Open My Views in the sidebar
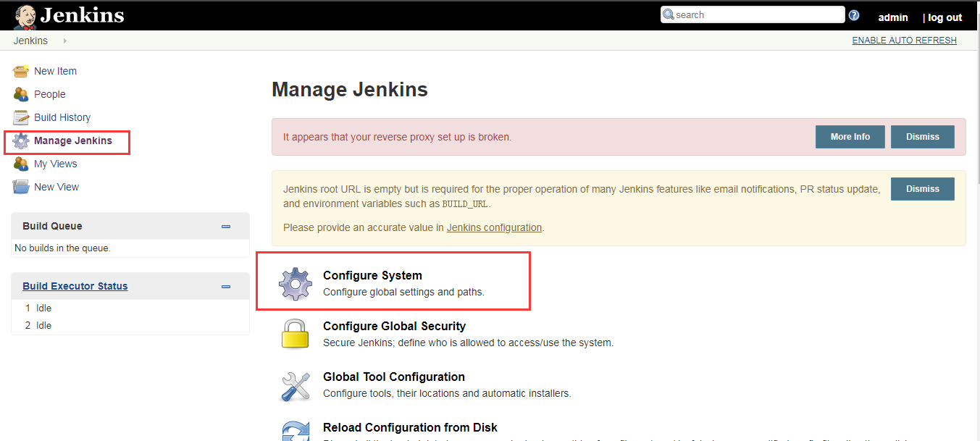The height and width of the screenshot is (441, 980). click(56, 164)
